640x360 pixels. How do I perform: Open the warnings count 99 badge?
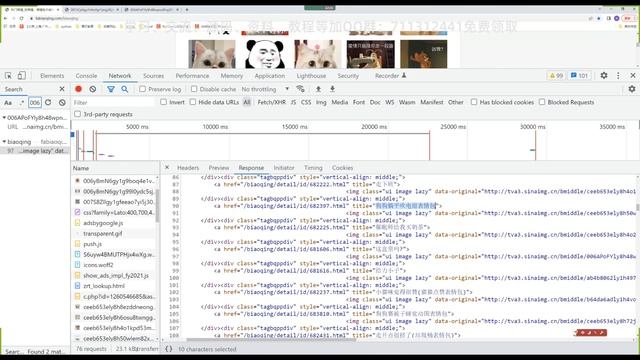coord(556,76)
